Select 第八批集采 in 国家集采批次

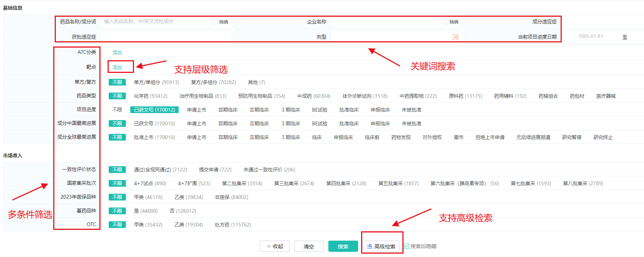583,183
